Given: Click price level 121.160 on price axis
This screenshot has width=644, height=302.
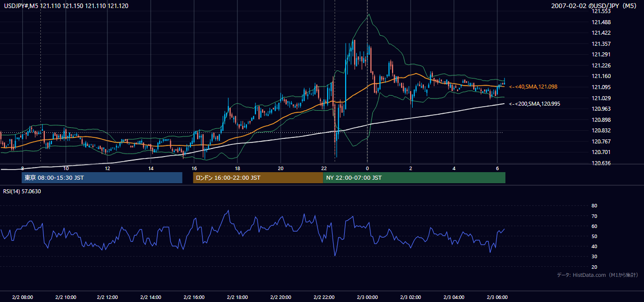Looking at the screenshot, I should (x=601, y=76).
